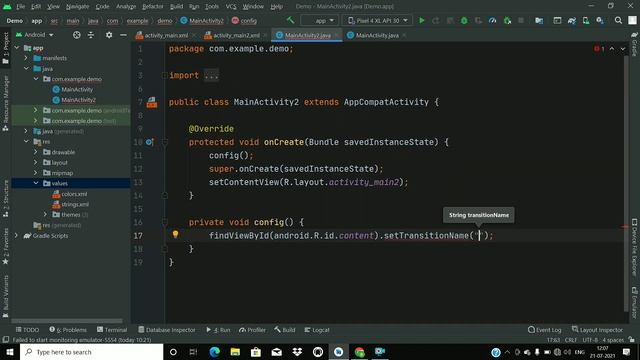The width and height of the screenshot is (640, 360).
Task: Open the File menu
Action: coord(20,7)
